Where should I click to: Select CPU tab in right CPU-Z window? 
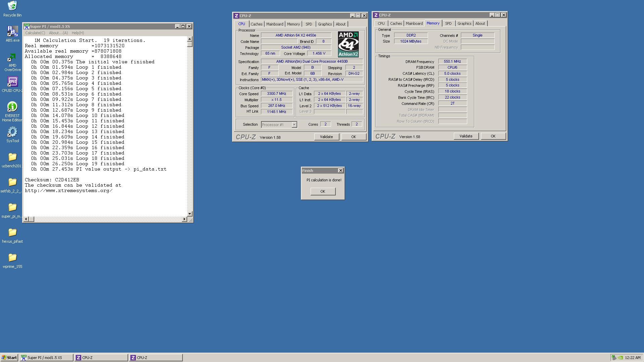coord(381,23)
